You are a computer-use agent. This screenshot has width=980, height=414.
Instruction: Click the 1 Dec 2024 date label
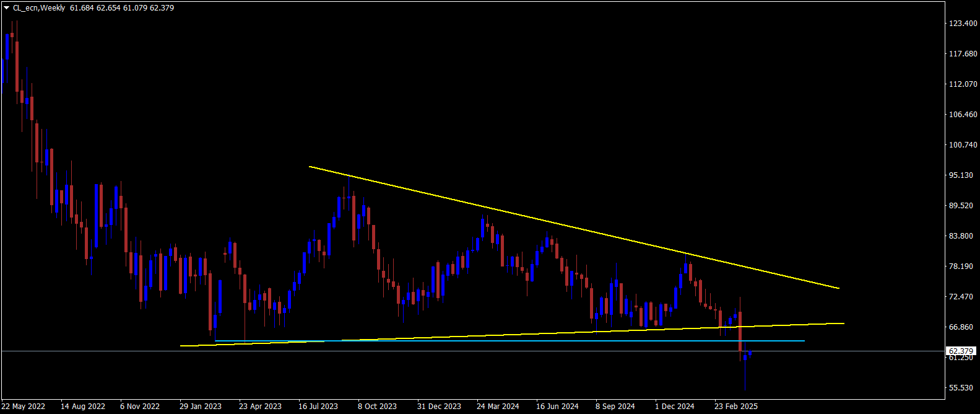pyautogui.click(x=675, y=407)
